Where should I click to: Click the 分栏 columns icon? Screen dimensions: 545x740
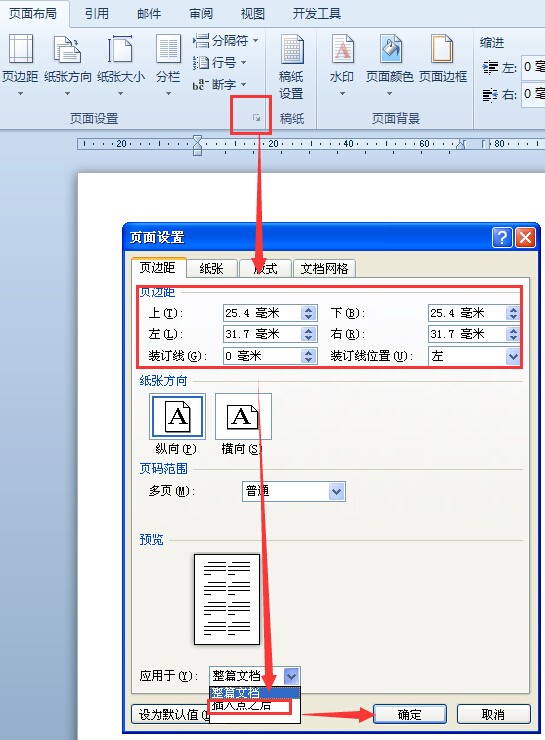pyautogui.click(x=168, y=49)
